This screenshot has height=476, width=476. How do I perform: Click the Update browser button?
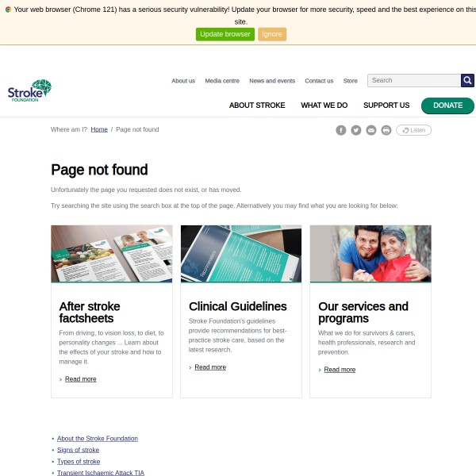pos(225,34)
